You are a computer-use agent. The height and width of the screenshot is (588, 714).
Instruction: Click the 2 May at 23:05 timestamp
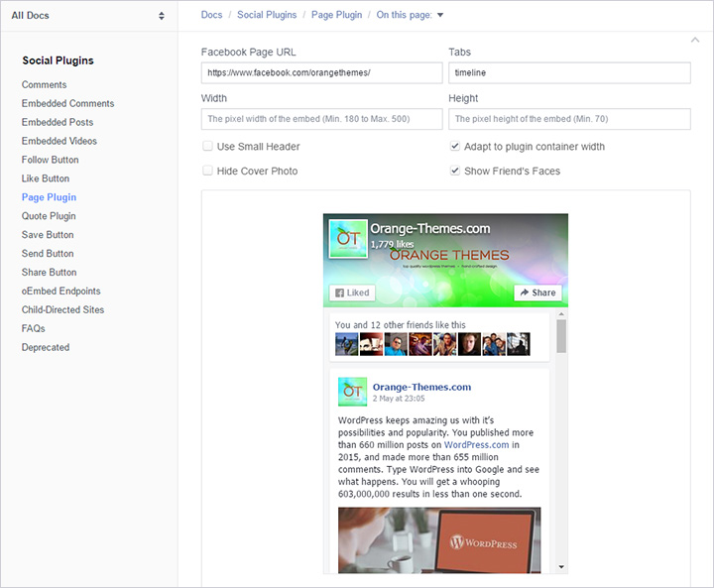399,398
